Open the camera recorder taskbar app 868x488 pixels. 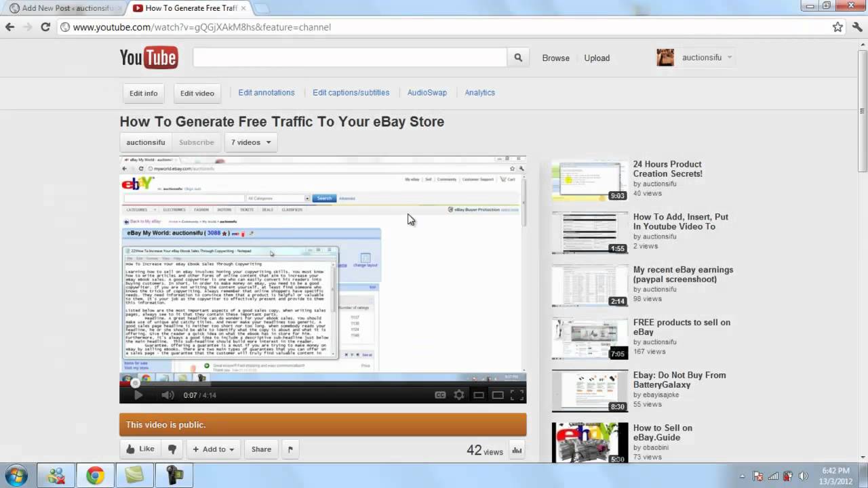coord(174,476)
